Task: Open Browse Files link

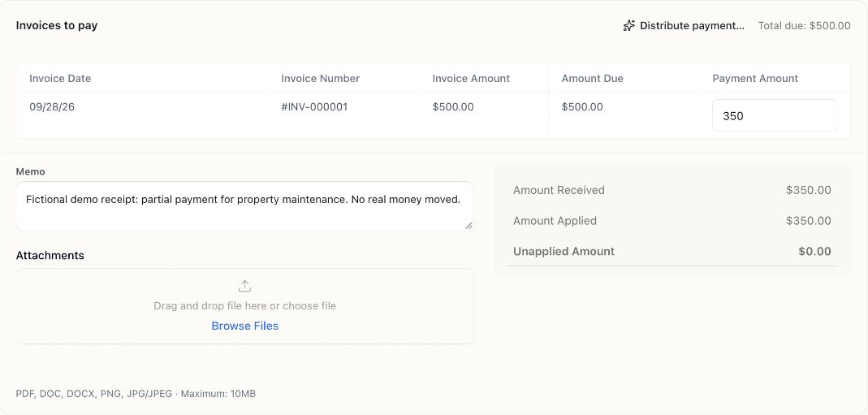Action: [244, 326]
